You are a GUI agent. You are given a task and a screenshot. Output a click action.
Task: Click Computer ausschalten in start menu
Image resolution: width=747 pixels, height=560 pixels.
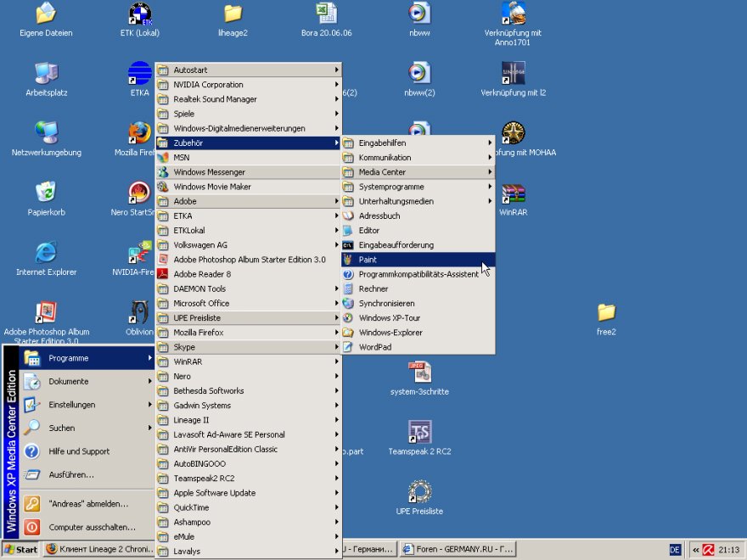coord(92,527)
